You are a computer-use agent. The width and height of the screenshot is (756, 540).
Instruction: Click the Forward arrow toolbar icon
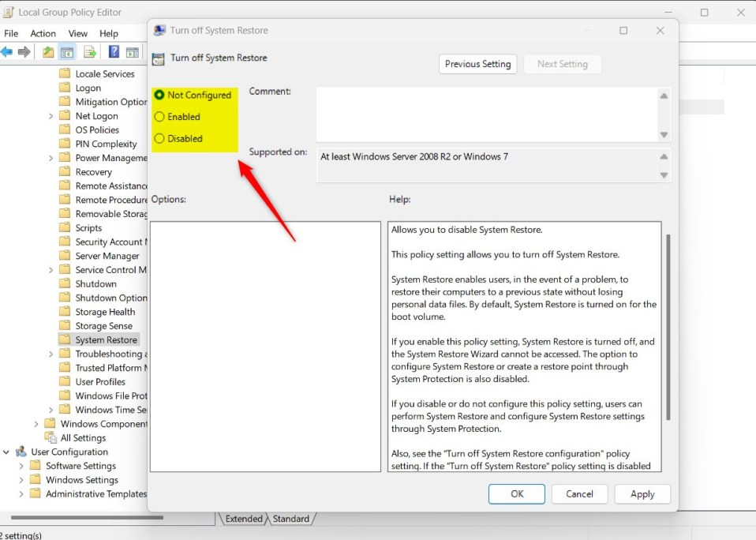[x=24, y=51]
